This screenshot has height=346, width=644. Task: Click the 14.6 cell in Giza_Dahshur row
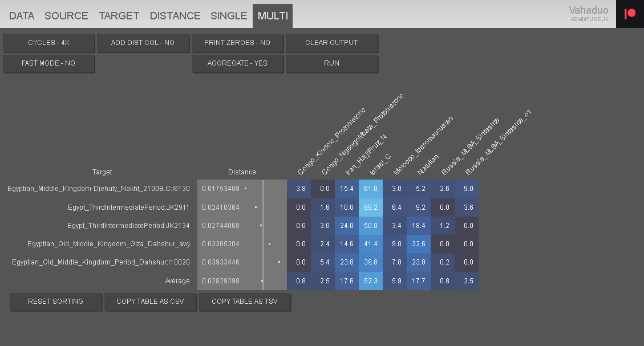click(347, 244)
